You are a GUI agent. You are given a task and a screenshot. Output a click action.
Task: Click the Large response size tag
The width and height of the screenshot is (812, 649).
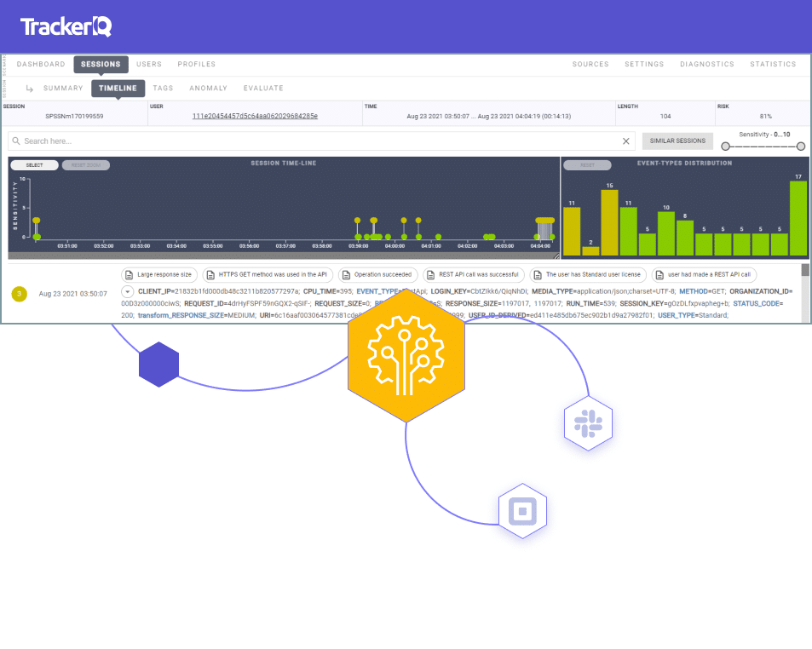[x=159, y=275]
